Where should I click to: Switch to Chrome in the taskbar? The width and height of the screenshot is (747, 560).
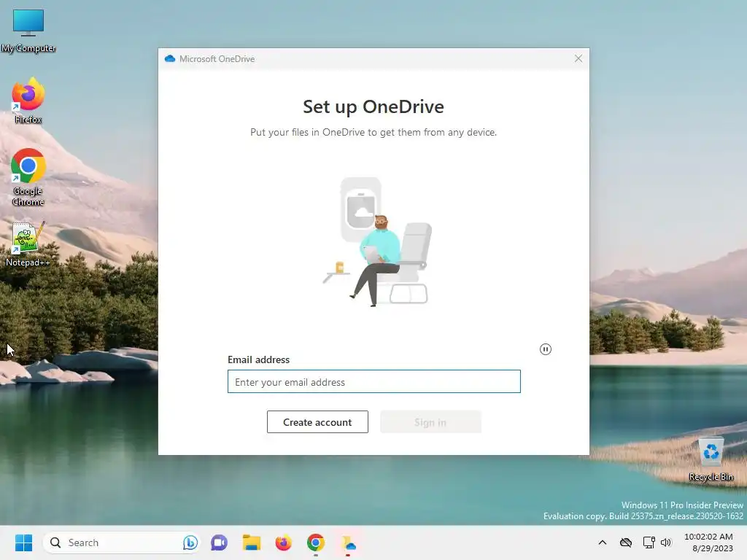click(x=315, y=542)
